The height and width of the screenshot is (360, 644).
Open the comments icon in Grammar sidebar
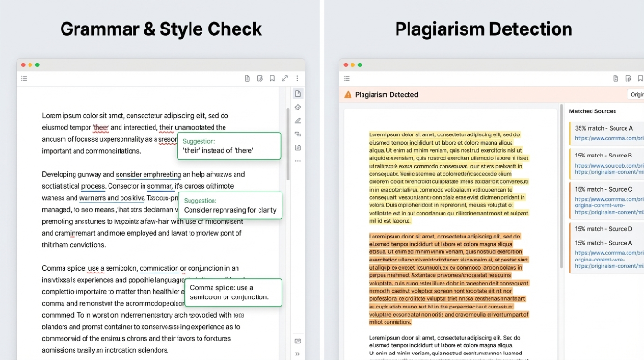point(298,134)
